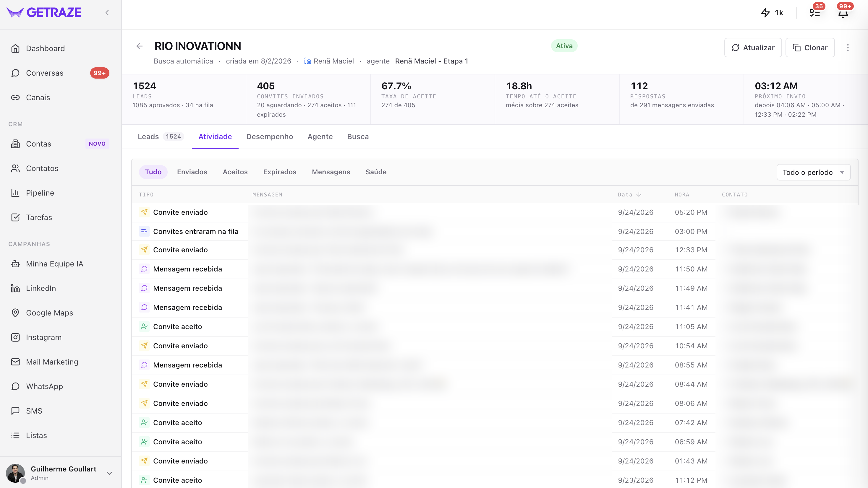Open Minha Equipe IA robot icon

[15, 264]
